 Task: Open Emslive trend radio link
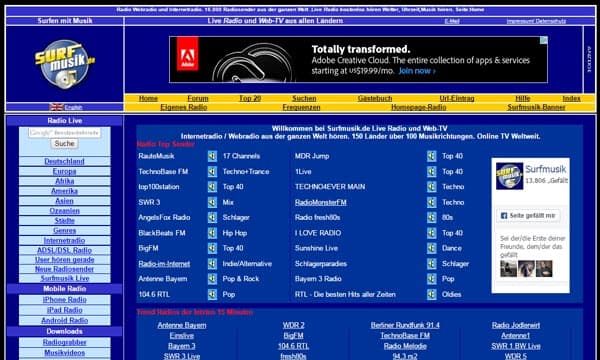(182, 336)
